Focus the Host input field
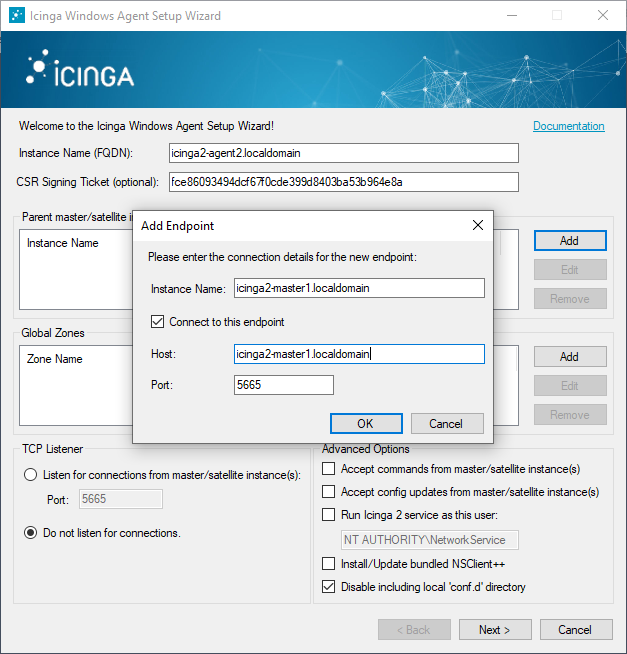This screenshot has height=654, width=627. 359,354
